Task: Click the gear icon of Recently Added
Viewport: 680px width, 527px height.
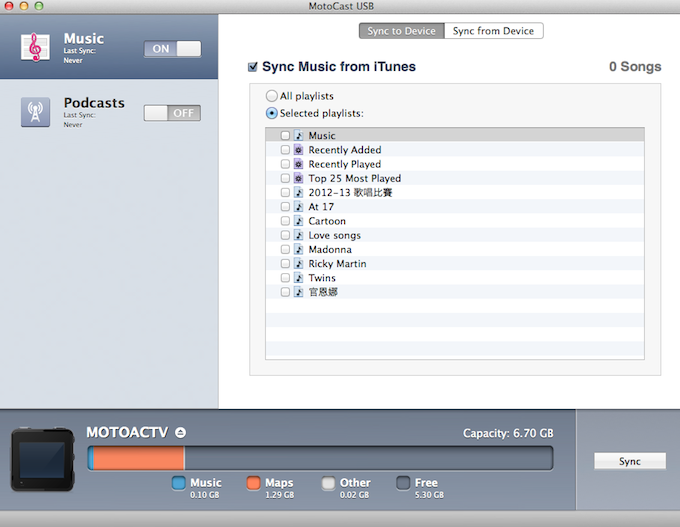Action: pos(298,150)
